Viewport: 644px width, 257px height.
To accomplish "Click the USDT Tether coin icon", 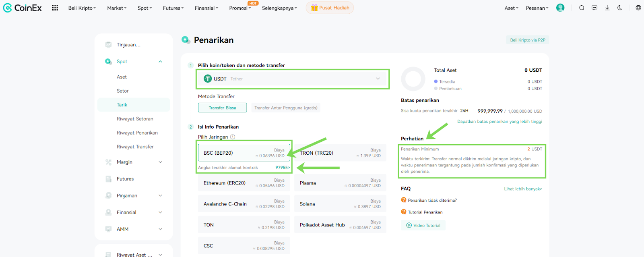I will click(208, 79).
